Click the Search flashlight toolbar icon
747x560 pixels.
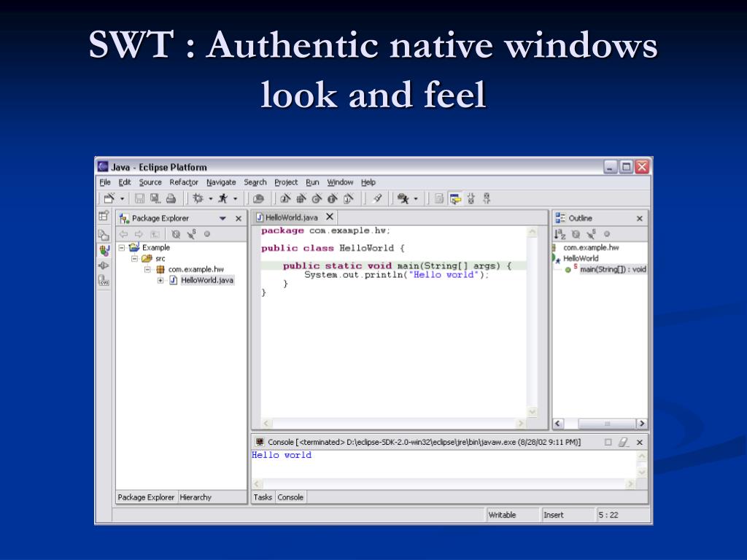[x=377, y=198]
